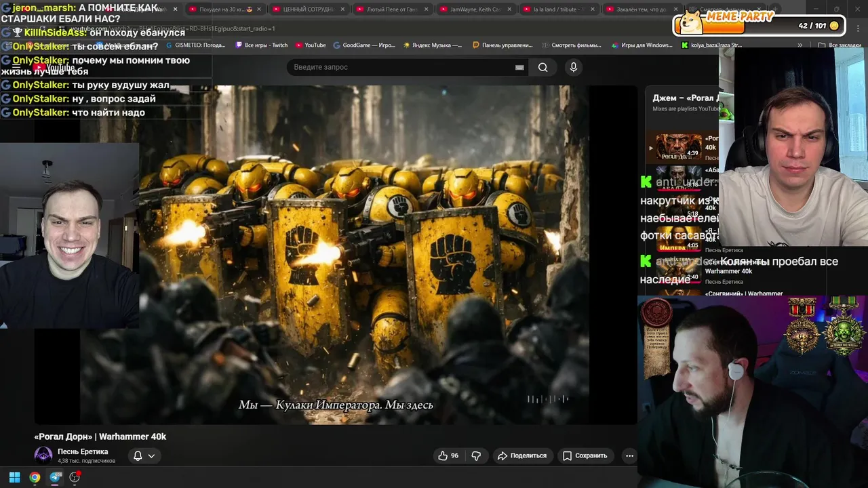Open the 'Игры для Windows' bookmark

click(x=642, y=45)
